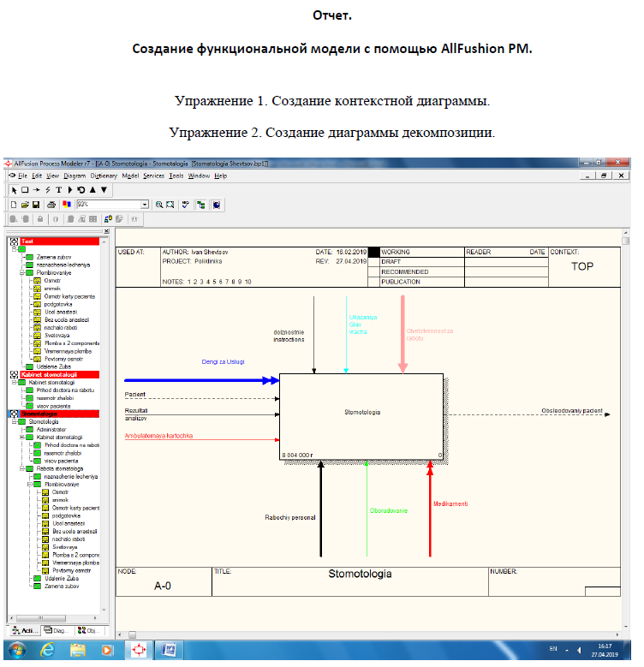Switch to the Diagrams tab in explorer

point(57,631)
